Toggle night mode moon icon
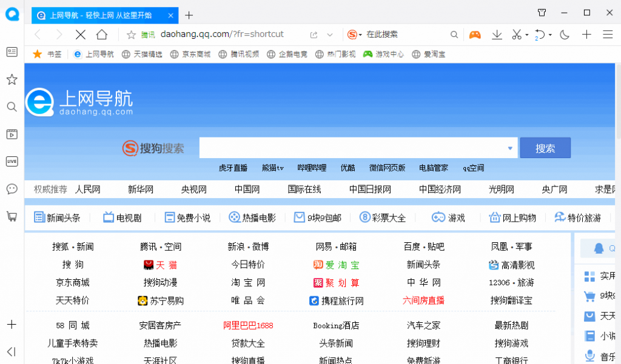621x364 pixels. coord(565,35)
